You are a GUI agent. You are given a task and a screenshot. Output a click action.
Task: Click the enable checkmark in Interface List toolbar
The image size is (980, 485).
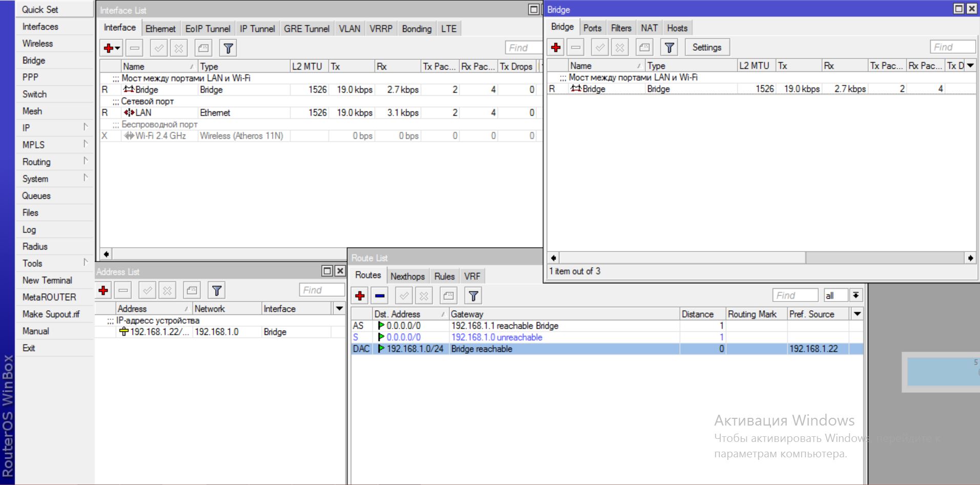coord(159,48)
